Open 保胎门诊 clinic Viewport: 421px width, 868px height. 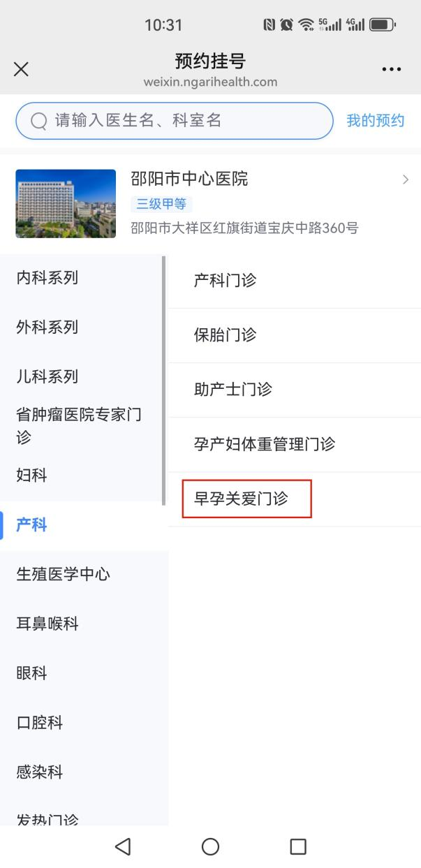(x=225, y=335)
